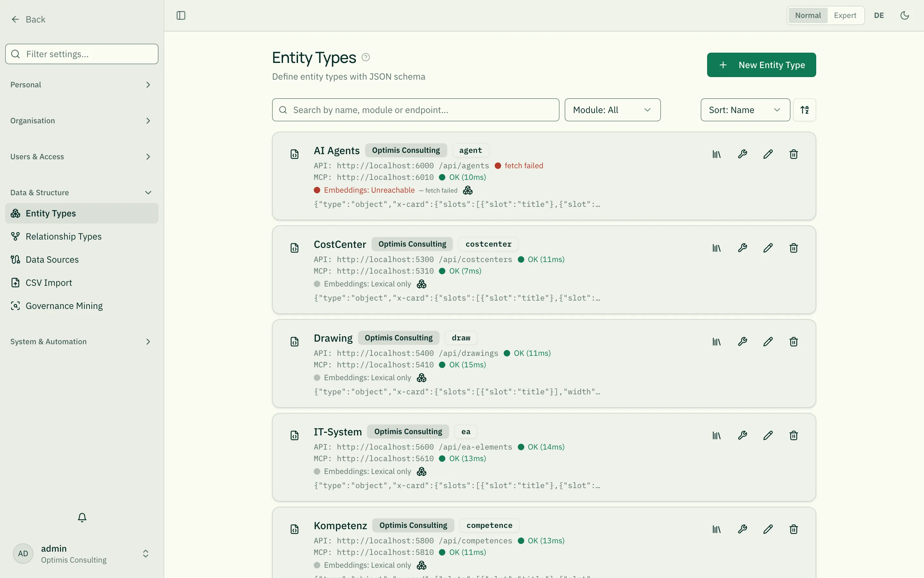The image size is (924, 578).
Task: Switch to dark mode with moon icon
Action: 904,15
